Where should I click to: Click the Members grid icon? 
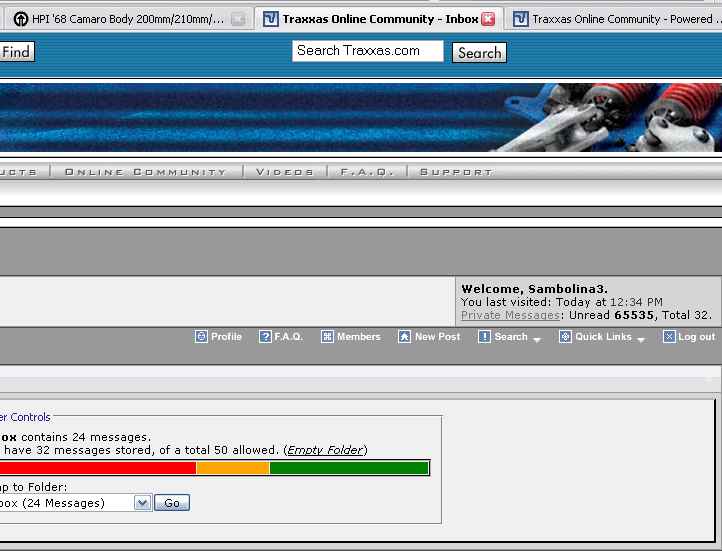pos(327,336)
